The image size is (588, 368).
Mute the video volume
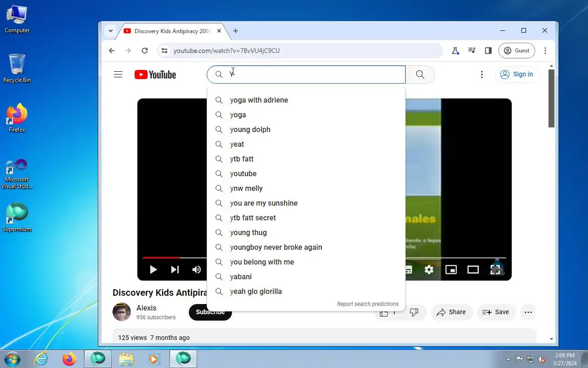[x=197, y=270]
